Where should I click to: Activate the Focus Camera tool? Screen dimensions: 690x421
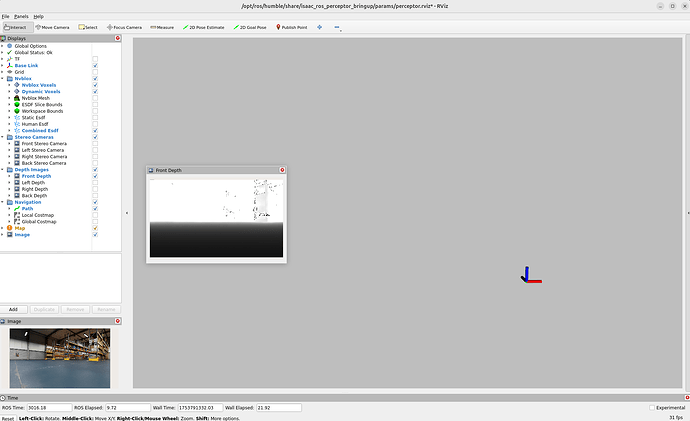pyautogui.click(x=124, y=27)
